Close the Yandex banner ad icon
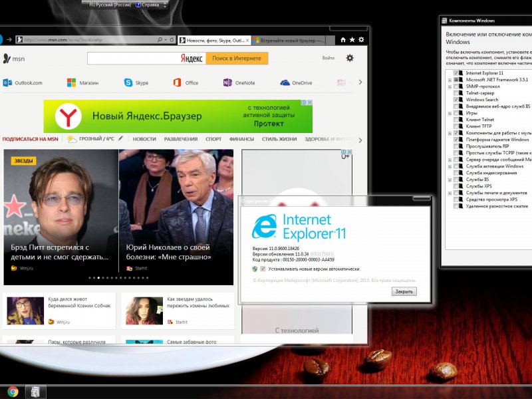 (x=309, y=102)
